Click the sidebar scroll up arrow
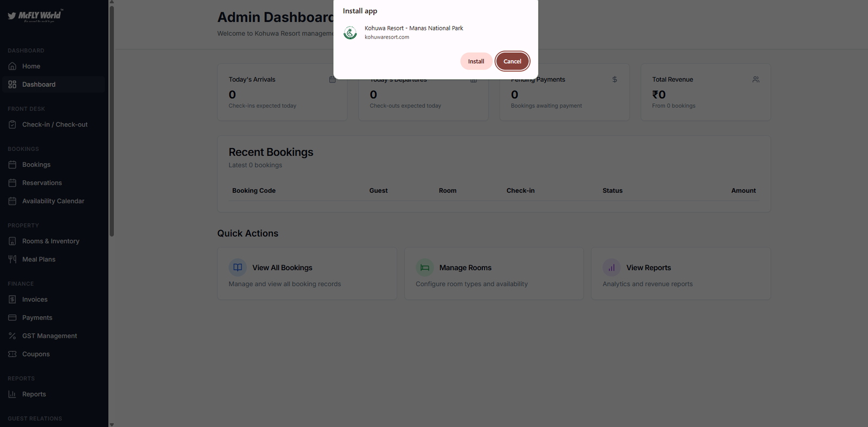The width and height of the screenshot is (868, 427). (x=112, y=2)
